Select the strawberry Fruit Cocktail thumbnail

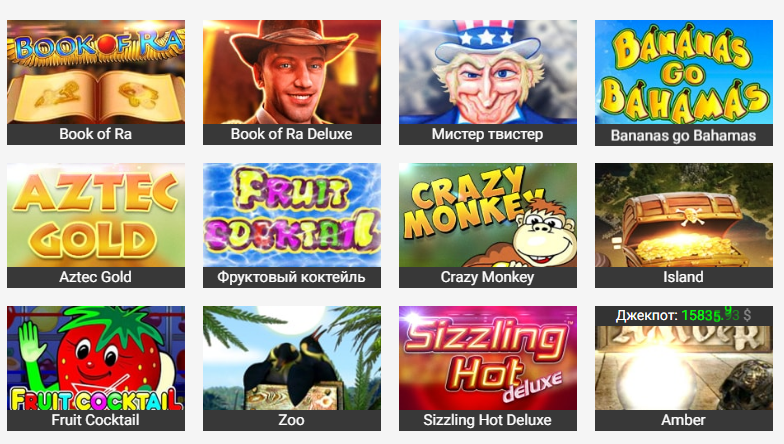tap(96, 358)
